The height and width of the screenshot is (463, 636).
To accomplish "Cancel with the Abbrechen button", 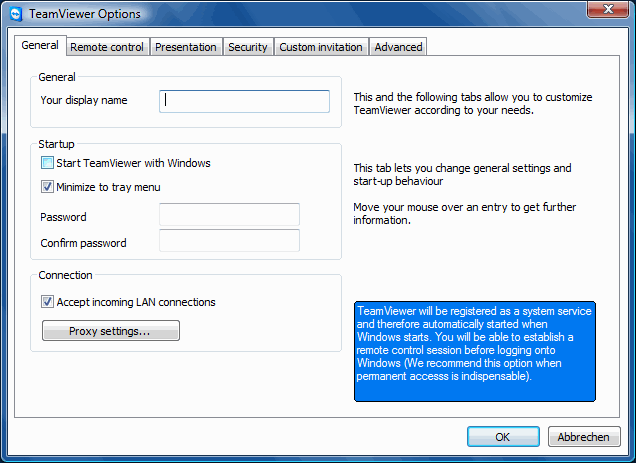I will coord(584,437).
